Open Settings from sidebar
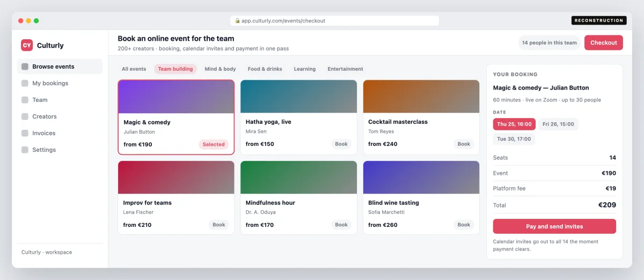The height and width of the screenshot is (280, 644). [x=60, y=150]
